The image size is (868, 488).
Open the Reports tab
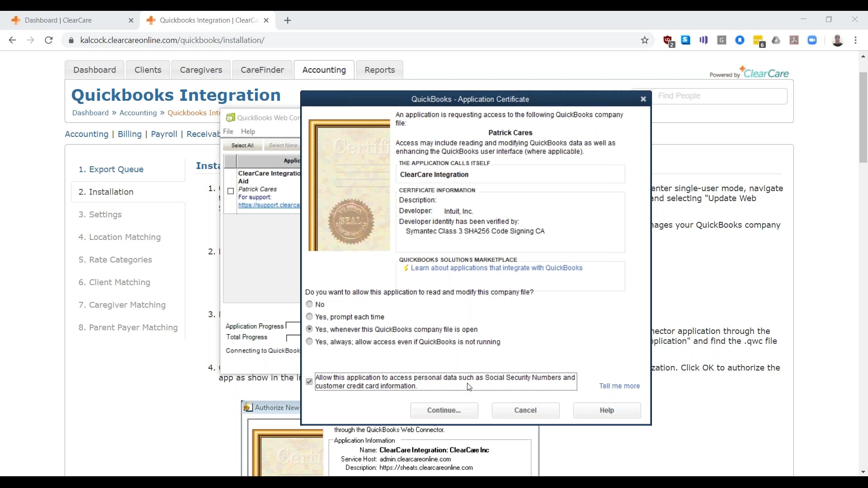379,70
